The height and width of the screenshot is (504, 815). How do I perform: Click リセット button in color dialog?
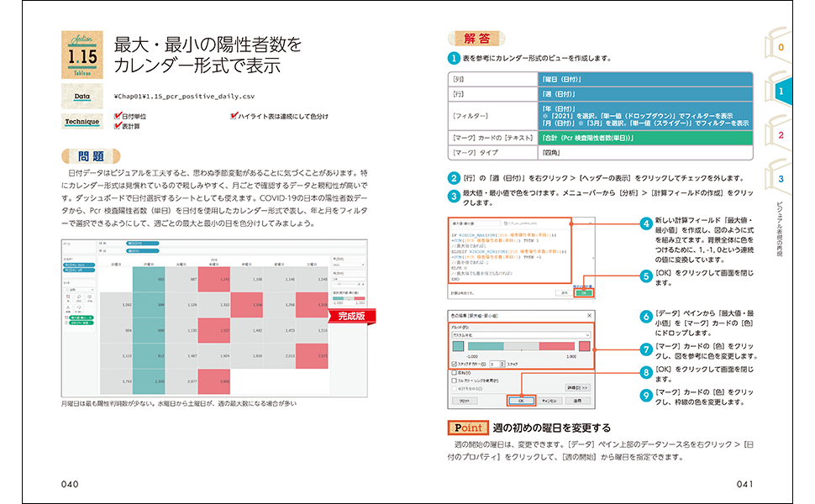(465, 401)
